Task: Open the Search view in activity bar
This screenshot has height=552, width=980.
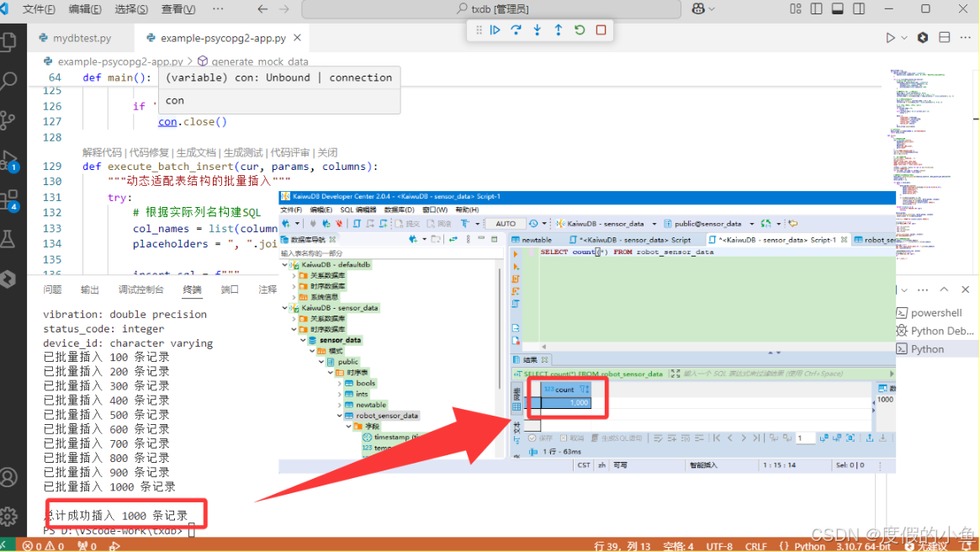Action: tap(9, 81)
